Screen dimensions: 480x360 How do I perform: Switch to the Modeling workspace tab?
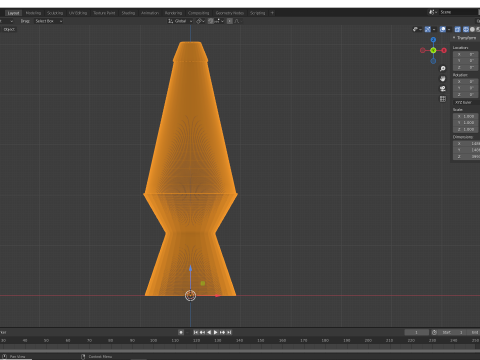click(x=33, y=13)
